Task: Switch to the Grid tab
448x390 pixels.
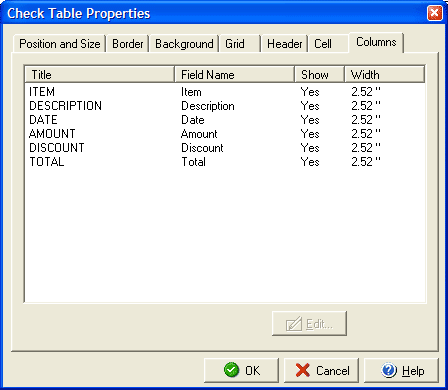Action: pyautogui.click(x=240, y=44)
